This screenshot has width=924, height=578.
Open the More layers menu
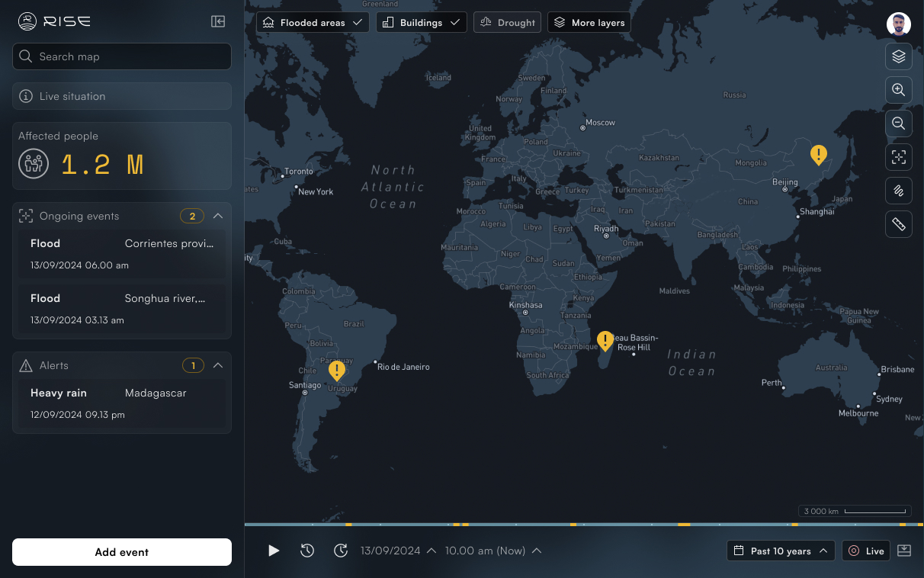[589, 22]
